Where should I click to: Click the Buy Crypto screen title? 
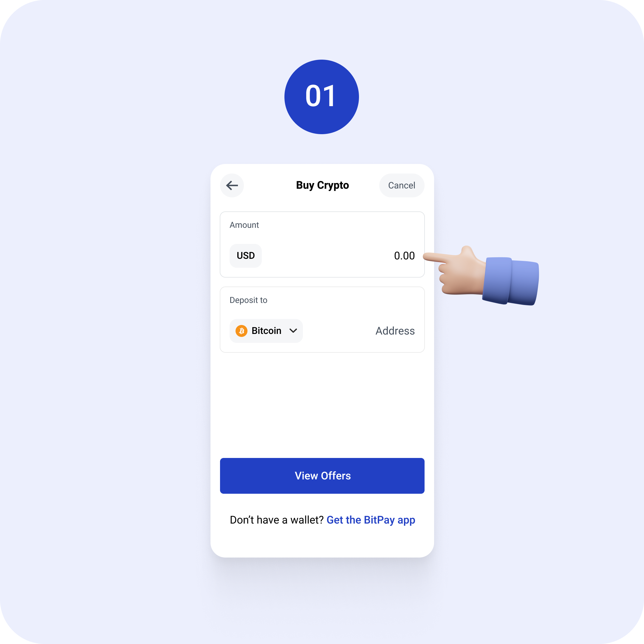[x=322, y=185]
